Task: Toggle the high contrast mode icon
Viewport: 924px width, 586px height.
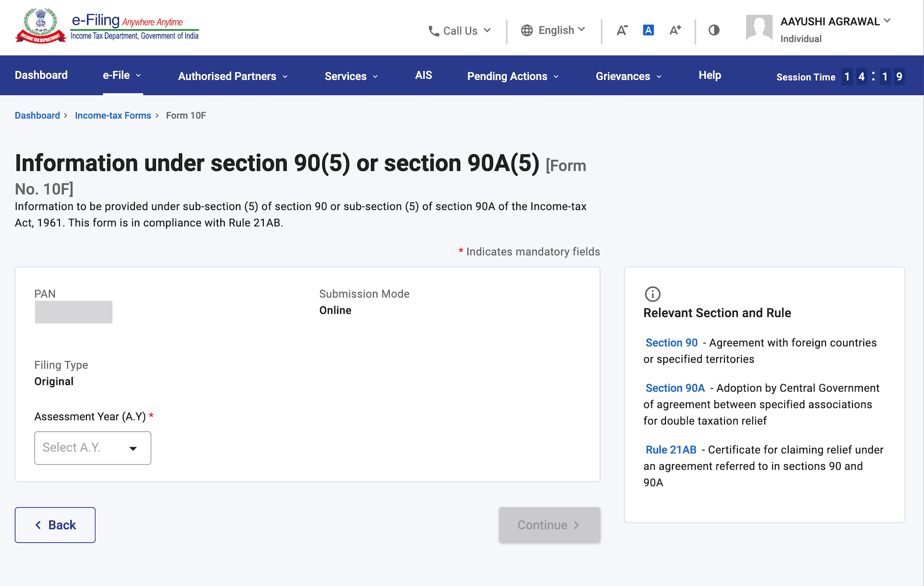Action: (x=714, y=30)
